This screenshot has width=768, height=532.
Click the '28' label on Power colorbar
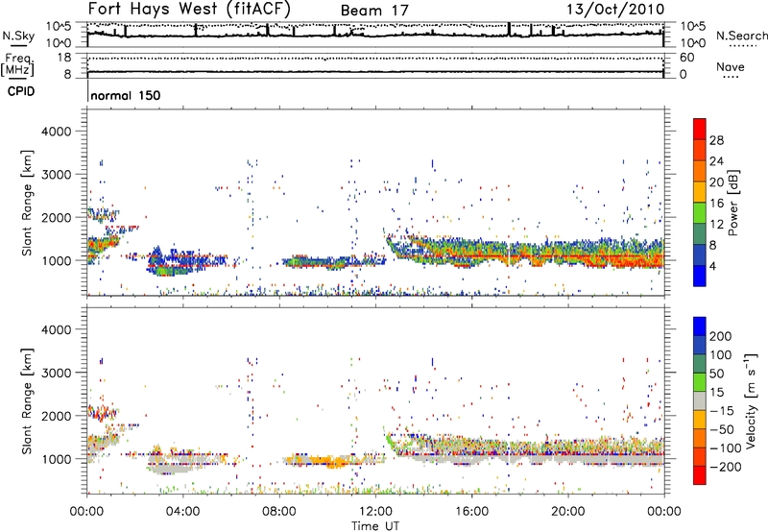click(x=716, y=140)
